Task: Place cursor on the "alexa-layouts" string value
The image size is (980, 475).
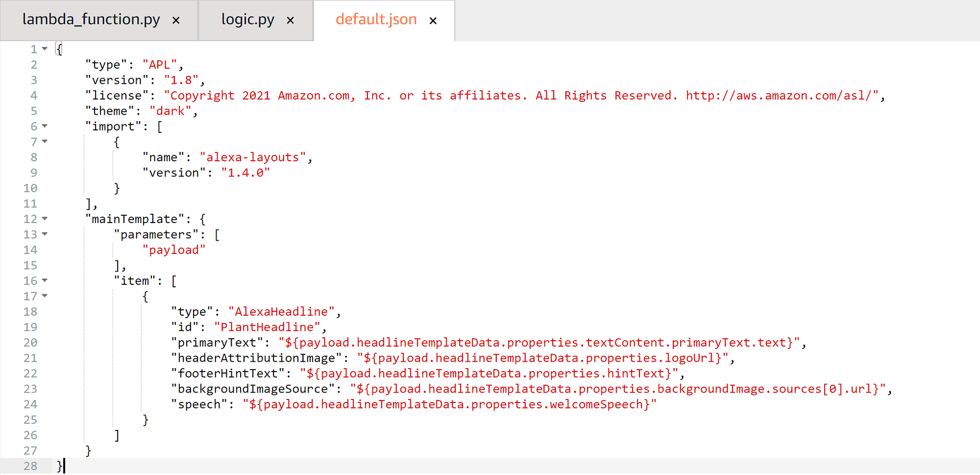Action: pyautogui.click(x=253, y=157)
